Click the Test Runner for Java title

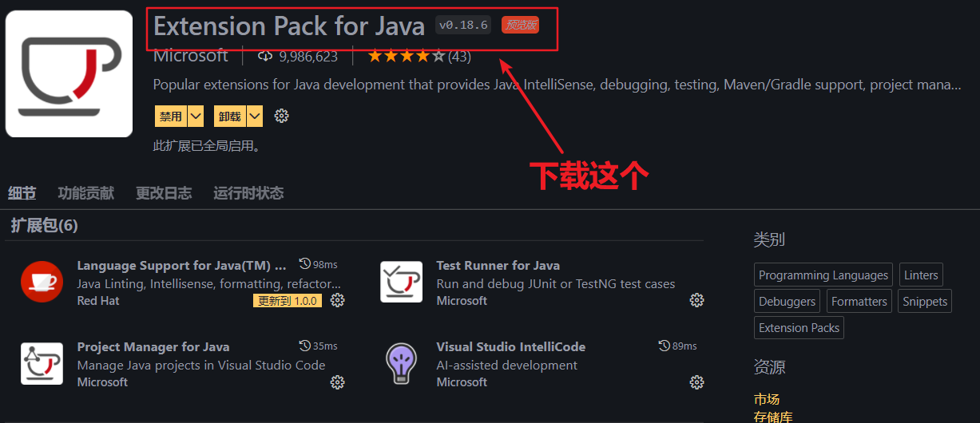(498, 266)
